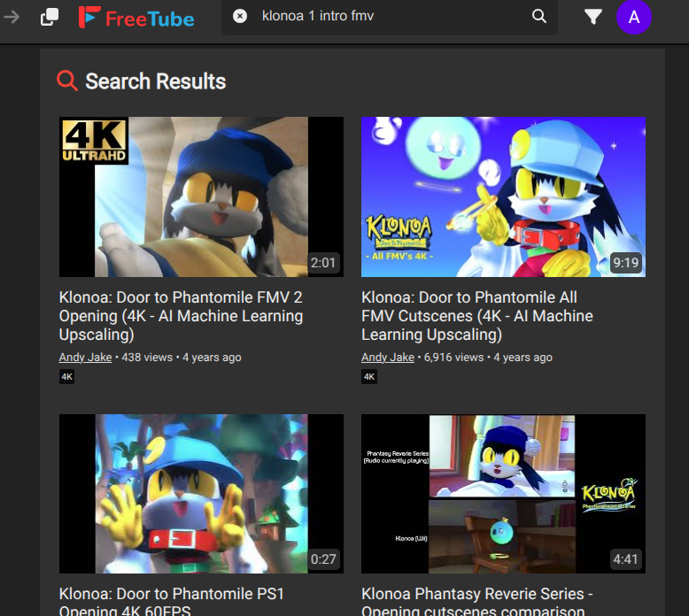Image resolution: width=689 pixels, height=616 pixels.
Task: Click the 9:19 duration label
Action: 626,263
